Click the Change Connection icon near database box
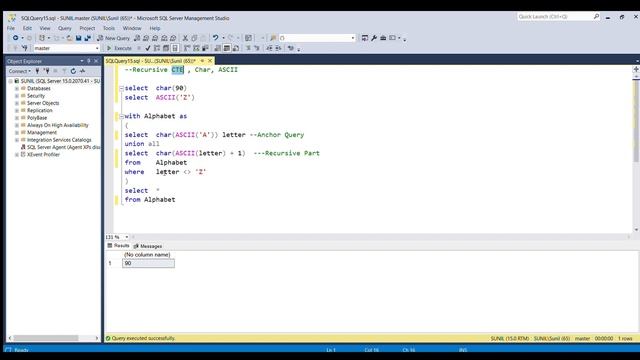Viewport: 640px width, 360px height. pyautogui.click(x=24, y=48)
